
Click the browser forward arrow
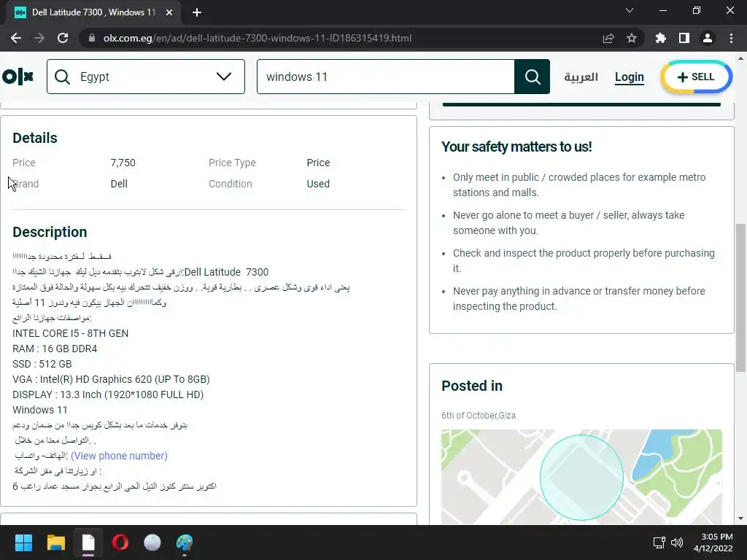tap(39, 38)
